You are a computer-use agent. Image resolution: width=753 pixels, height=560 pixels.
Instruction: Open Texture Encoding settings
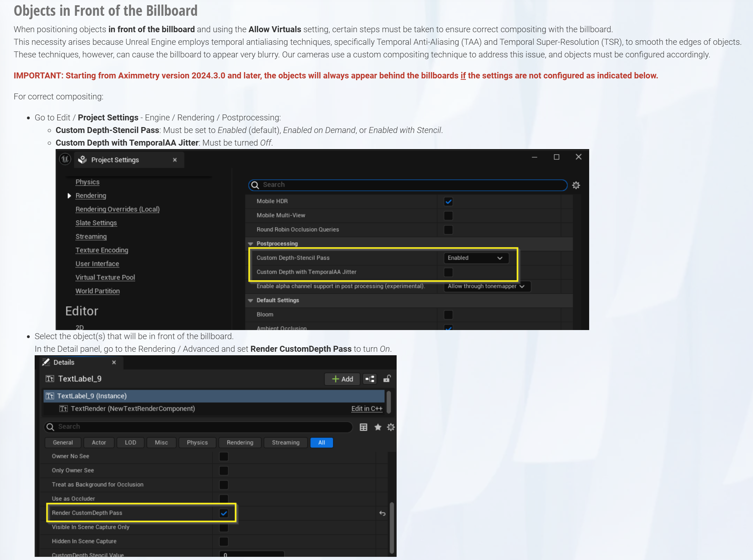[102, 250]
